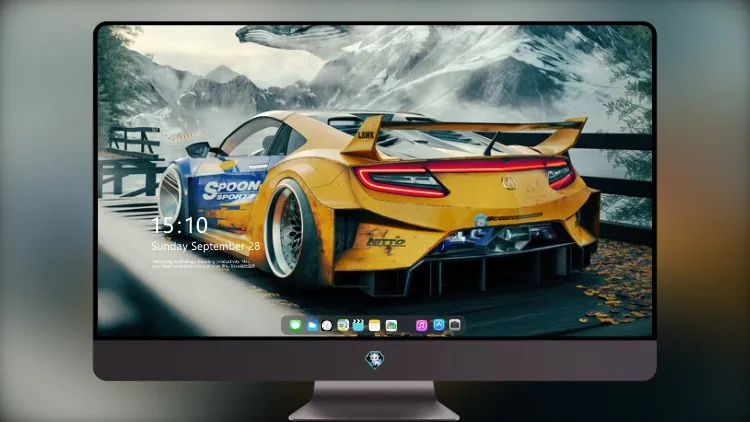Click the Sunday September 28 date text

[206, 246]
